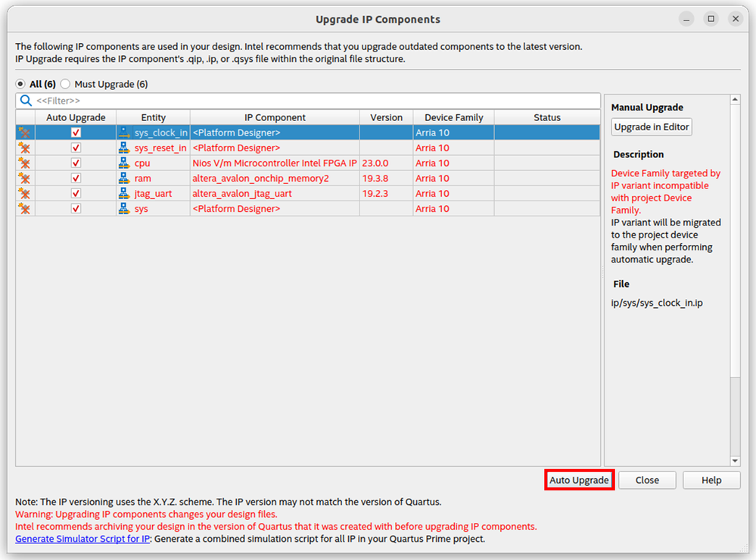Click the IP entity icon beside sys
Image resolution: width=756 pixels, height=560 pixels.
click(x=124, y=208)
